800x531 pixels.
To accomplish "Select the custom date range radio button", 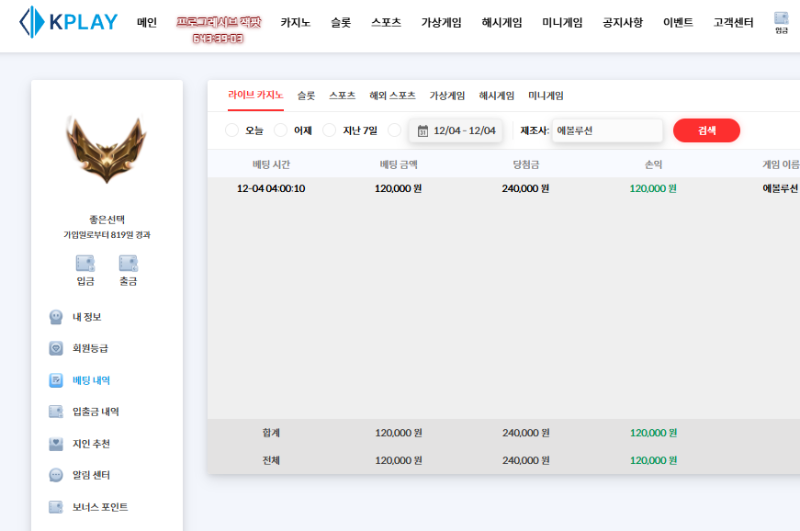I will 394,130.
